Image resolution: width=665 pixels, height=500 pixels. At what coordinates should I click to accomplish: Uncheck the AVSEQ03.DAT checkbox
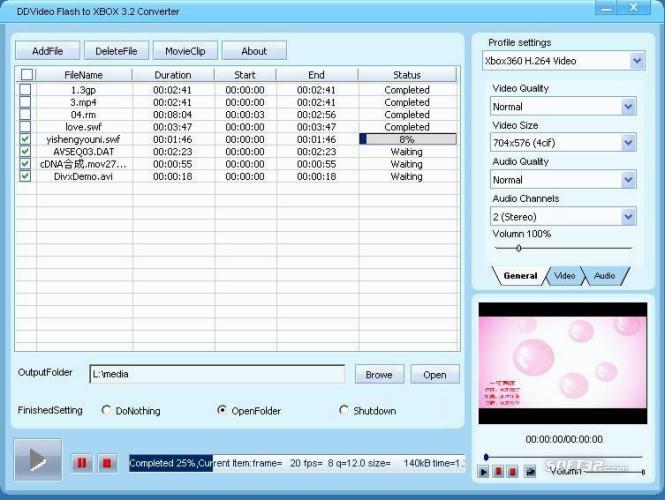pos(25,151)
